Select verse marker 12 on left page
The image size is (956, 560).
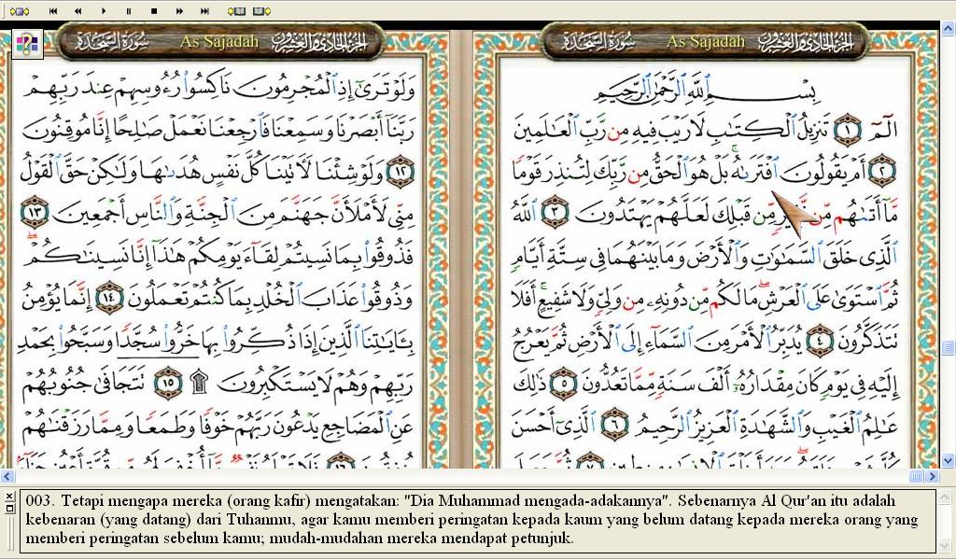point(400,173)
